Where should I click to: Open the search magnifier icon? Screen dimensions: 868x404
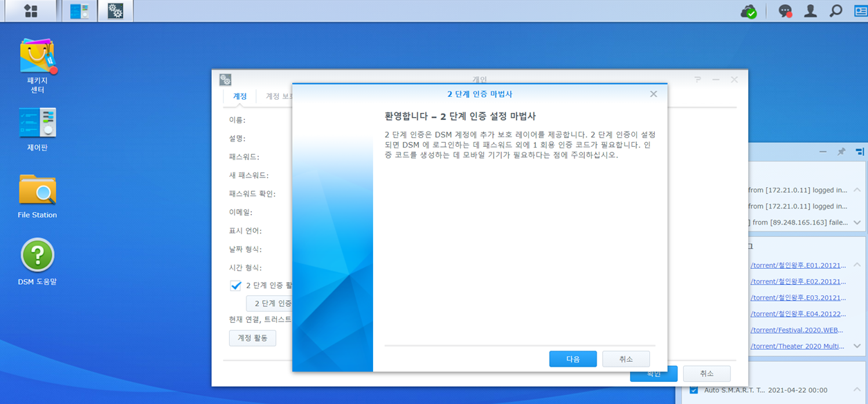point(835,11)
